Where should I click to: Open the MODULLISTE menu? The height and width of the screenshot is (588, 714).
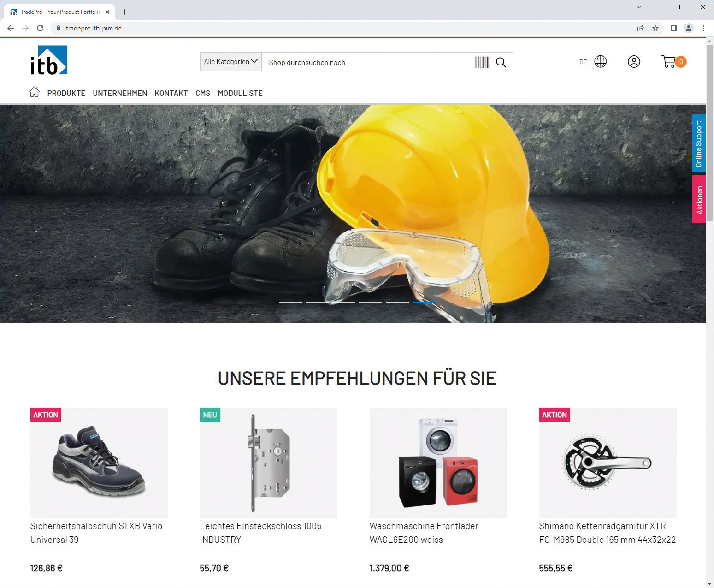coord(240,93)
